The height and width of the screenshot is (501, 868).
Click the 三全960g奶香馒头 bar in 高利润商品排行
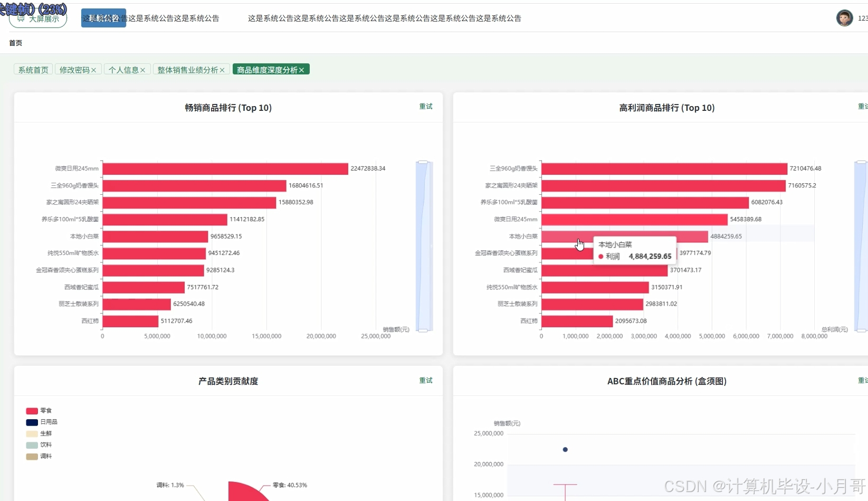point(664,168)
